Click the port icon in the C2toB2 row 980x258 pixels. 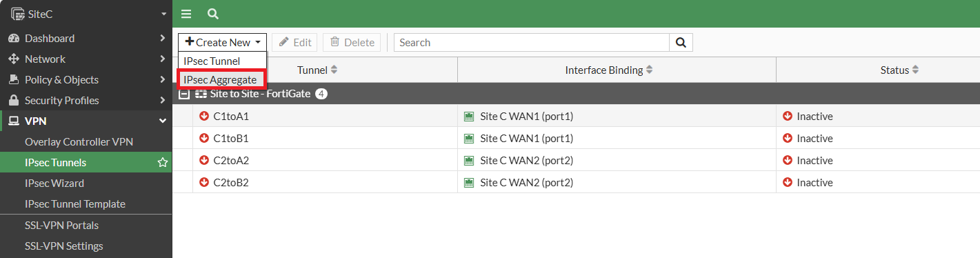[x=470, y=182]
